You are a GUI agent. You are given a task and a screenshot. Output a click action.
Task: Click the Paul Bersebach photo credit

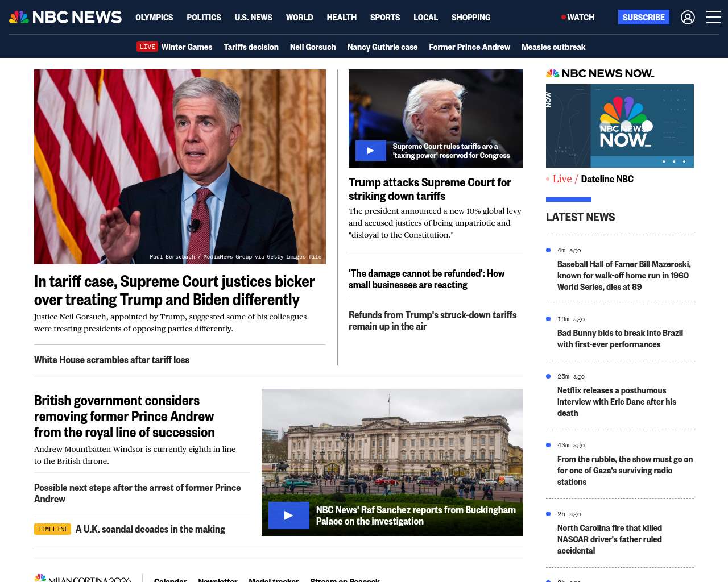click(x=235, y=257)
